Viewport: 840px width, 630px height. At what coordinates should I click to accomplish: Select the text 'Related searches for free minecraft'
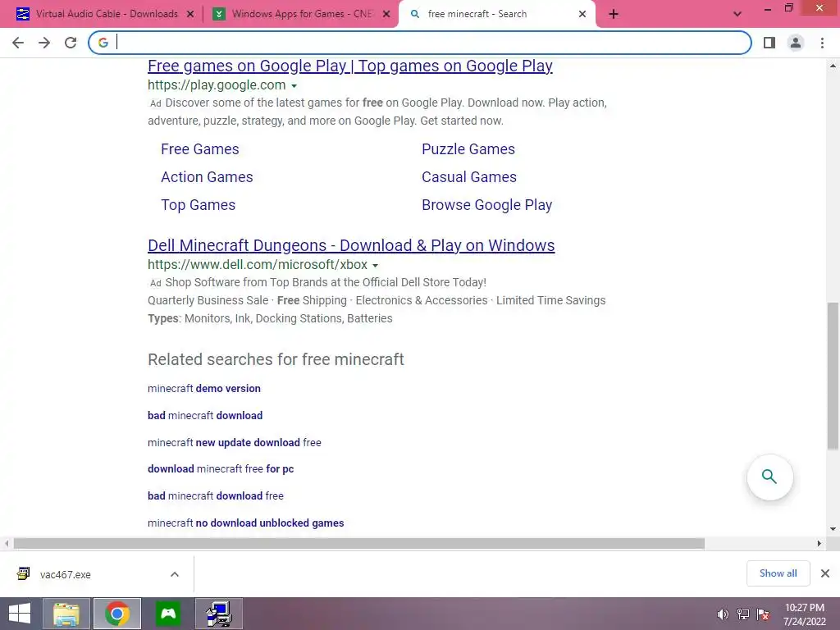pyautogui.click(x=276, y=359)
